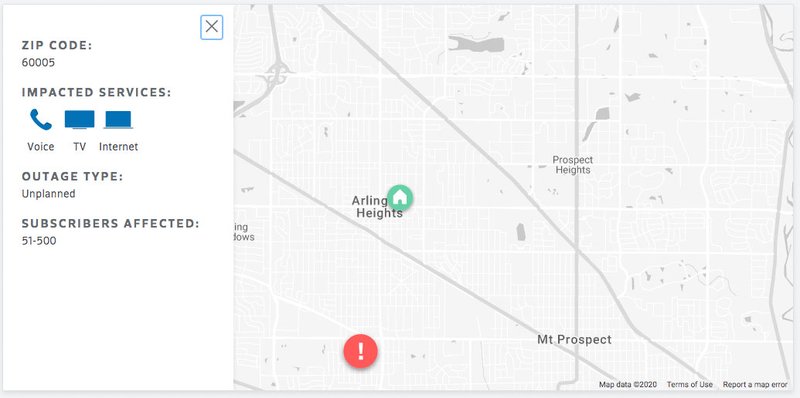Click the Arlington Heights map label

(378, 207)
